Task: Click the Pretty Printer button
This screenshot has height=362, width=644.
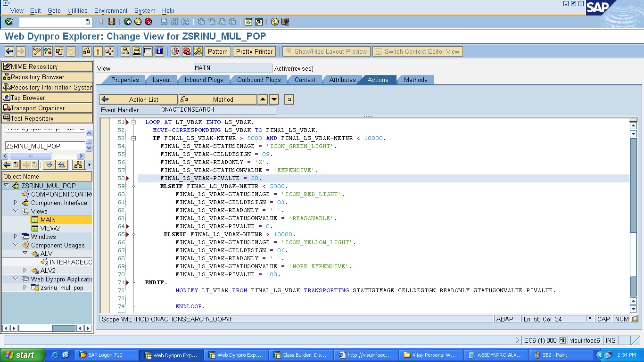Action: point(255,51)
